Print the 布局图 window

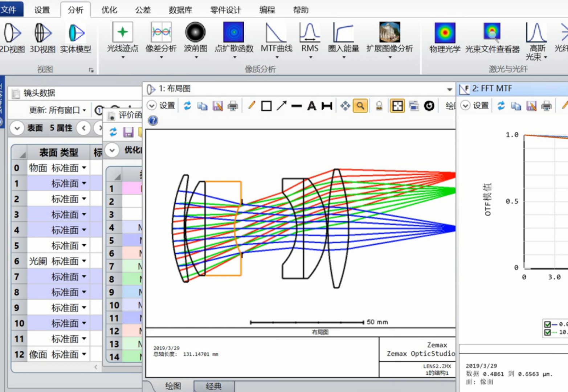click(233, 106)
